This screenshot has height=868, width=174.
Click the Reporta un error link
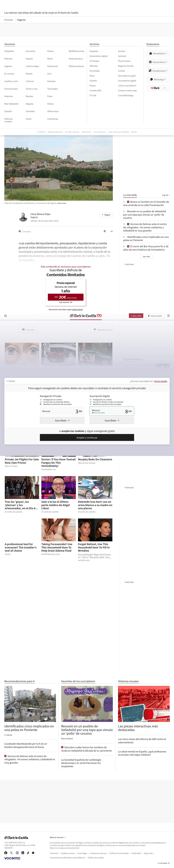103,330
